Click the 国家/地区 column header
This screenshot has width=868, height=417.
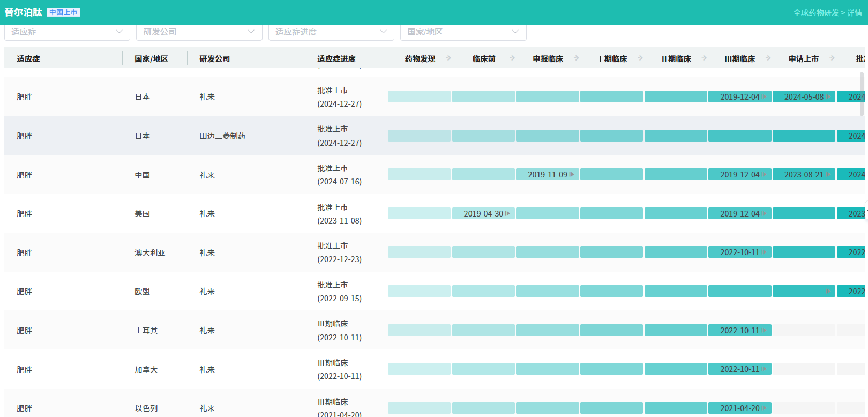point(151,59)
